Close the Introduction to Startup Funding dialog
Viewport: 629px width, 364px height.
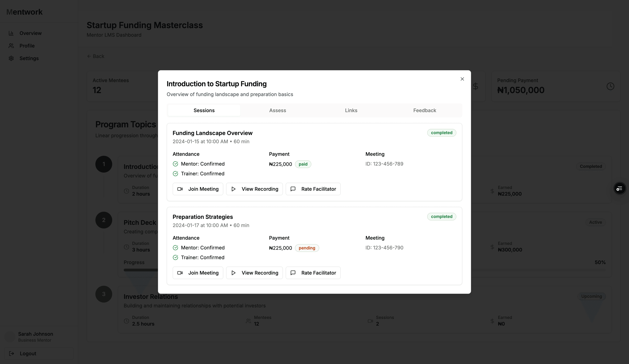pos(462,79)
